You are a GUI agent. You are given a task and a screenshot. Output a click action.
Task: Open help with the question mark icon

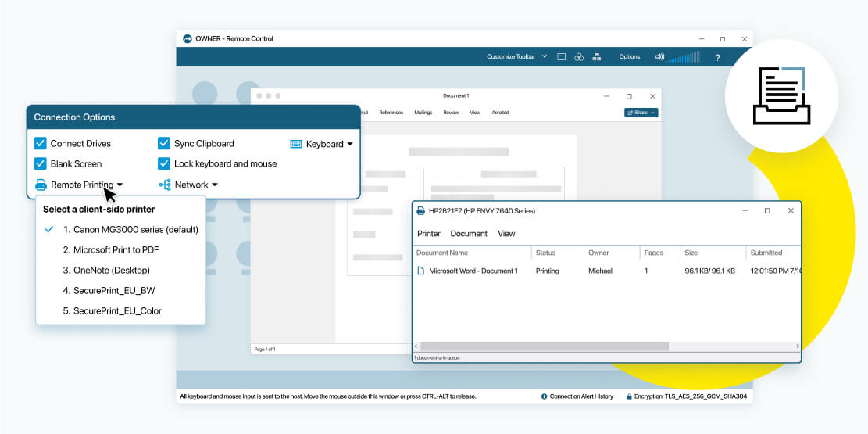[x=717, y=58]
